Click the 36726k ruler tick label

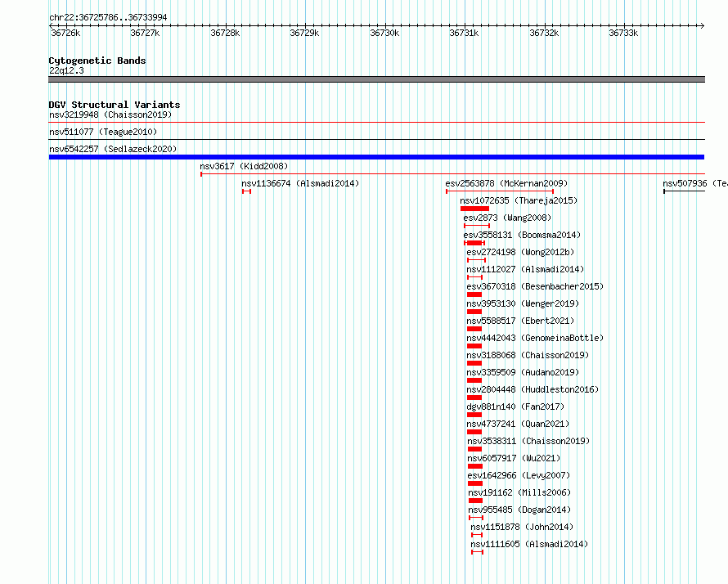click(x=65, y=33)
